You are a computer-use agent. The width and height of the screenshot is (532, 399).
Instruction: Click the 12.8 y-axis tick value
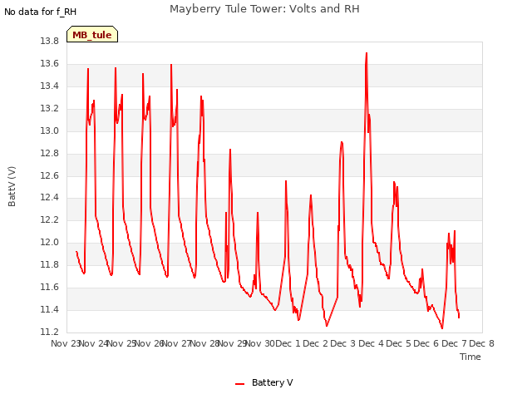[x=50, y=153]
